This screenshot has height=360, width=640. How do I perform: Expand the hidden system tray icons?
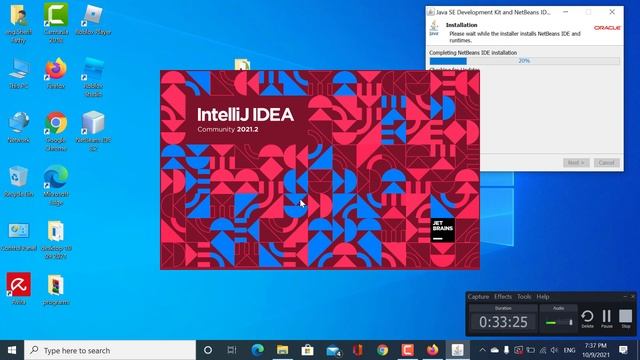(x=482, y=350)
